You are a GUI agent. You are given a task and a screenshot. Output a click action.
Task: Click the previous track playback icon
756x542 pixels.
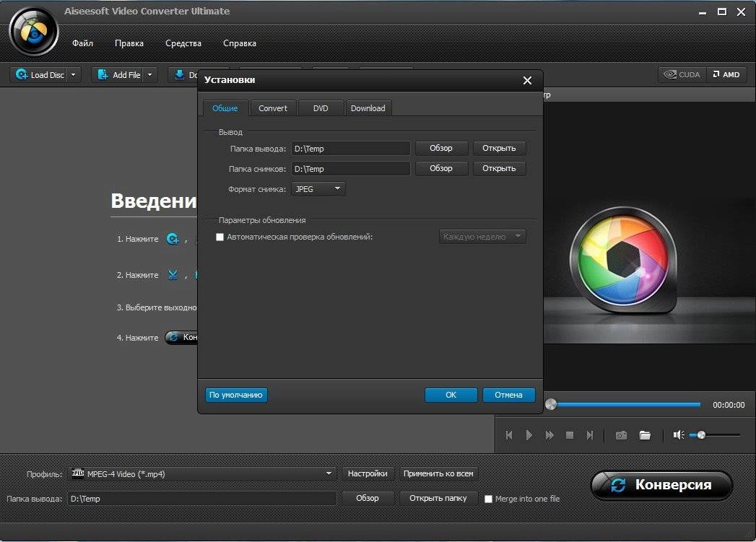point(508,435)
